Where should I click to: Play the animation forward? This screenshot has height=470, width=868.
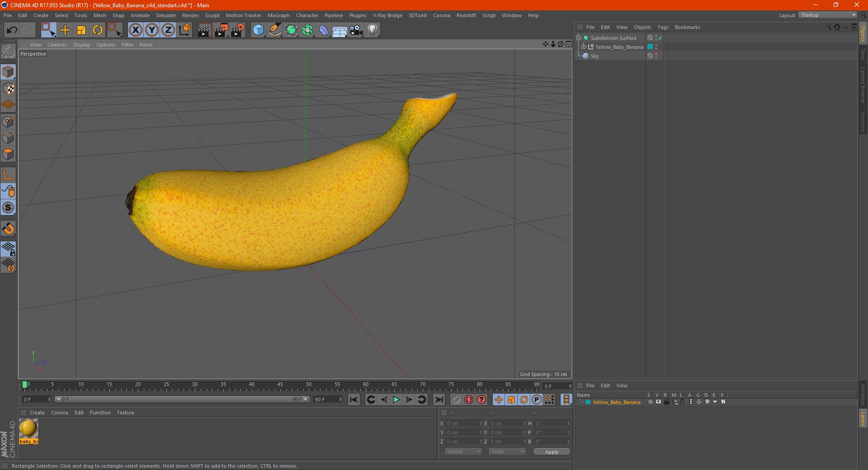pos(396,399)
